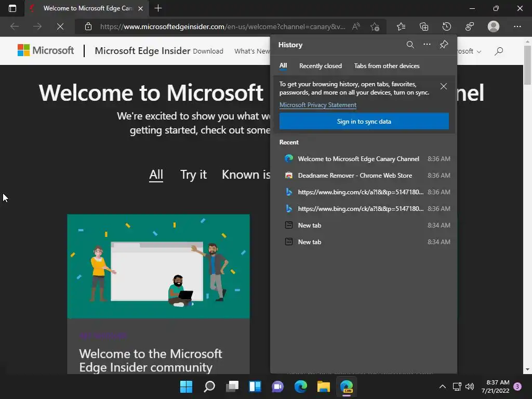Select the All history tab
The width and height of the screenshot is (532, 399).
click(x=283, y=66)
